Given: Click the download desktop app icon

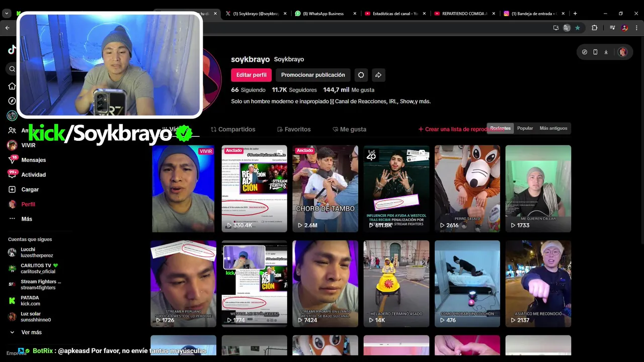Looking at the screenshot, I should (x=606, y=52).
